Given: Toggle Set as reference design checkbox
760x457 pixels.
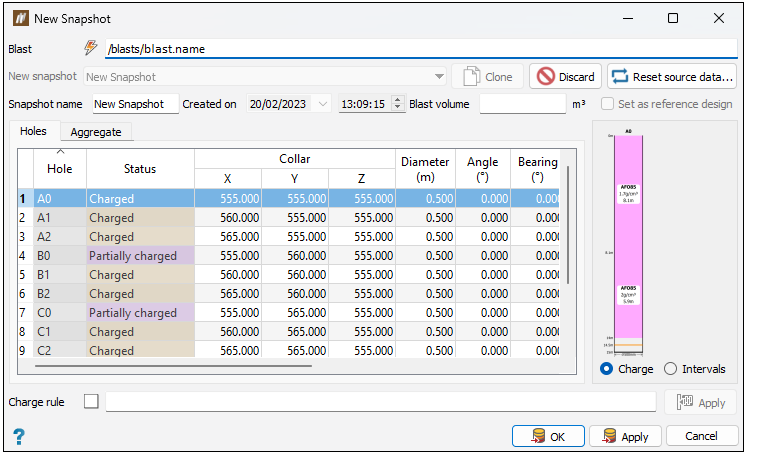Looking at the screenshot, I should [x=607, y=104].
